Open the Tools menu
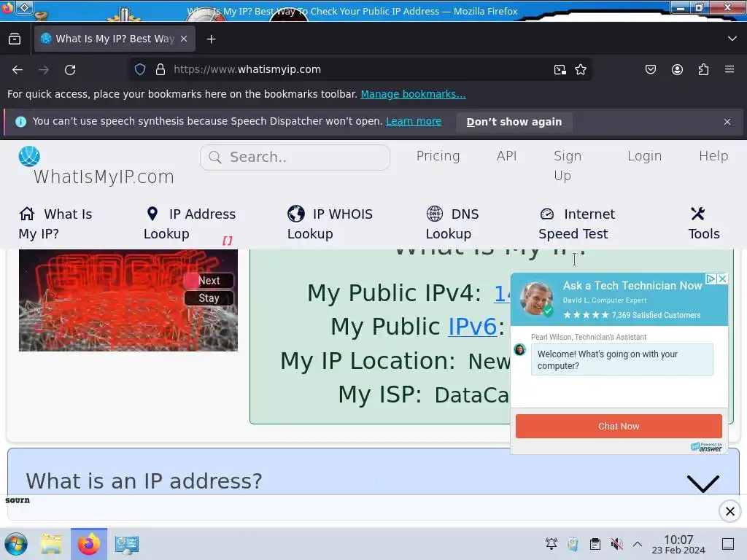 (704, 224)
